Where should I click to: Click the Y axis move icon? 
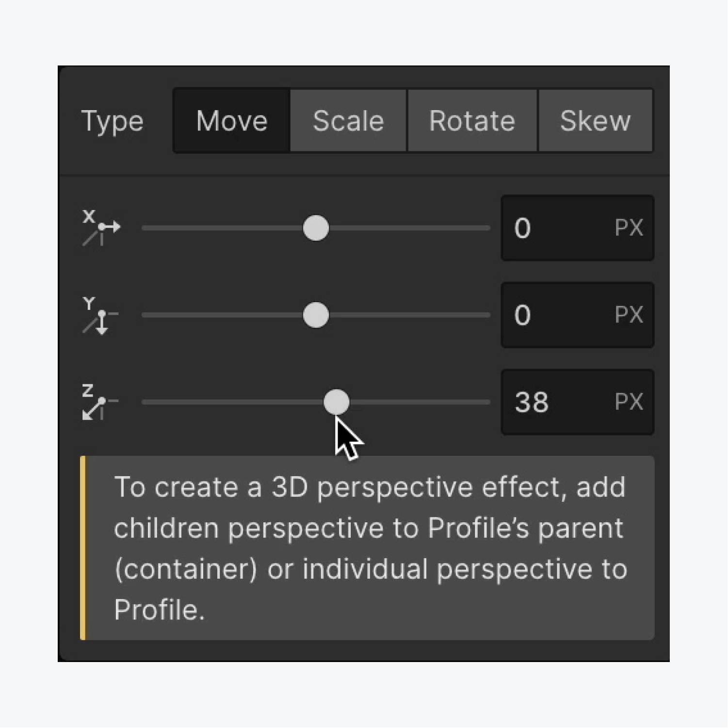[100, 315]
